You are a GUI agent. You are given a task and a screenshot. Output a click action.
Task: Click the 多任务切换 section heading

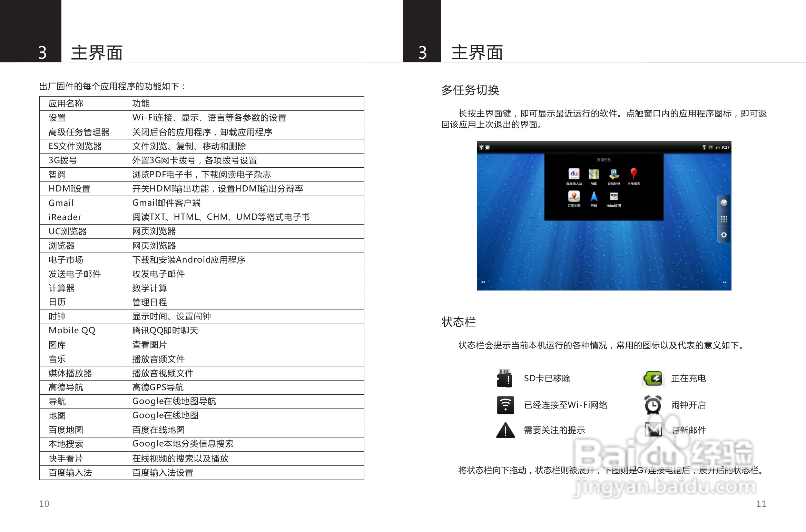(470, 90)
